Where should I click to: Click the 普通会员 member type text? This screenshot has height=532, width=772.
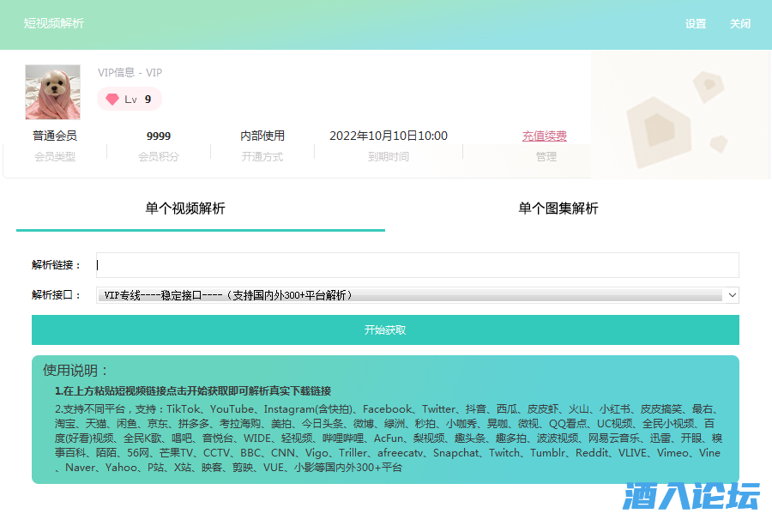point(55,136)
